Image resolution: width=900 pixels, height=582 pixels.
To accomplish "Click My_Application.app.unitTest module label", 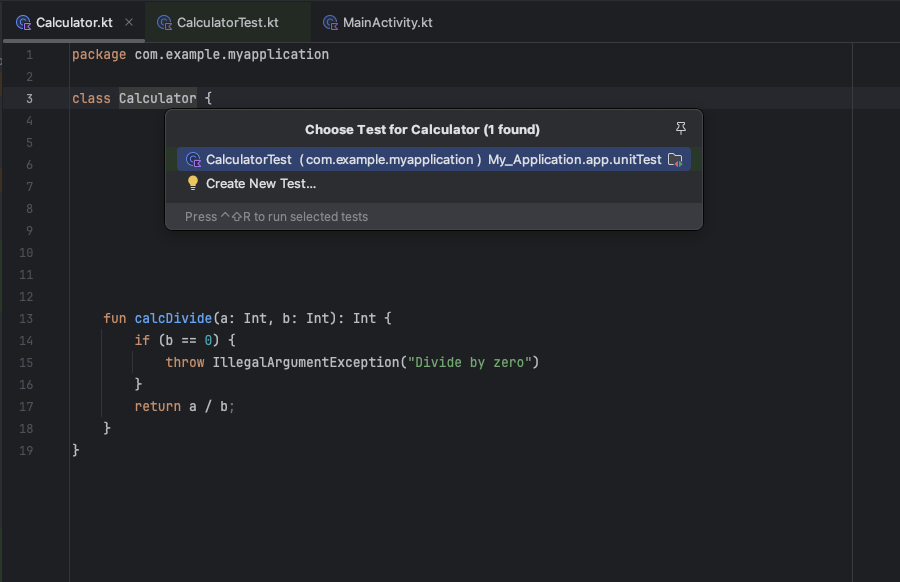I will [575, 160].
